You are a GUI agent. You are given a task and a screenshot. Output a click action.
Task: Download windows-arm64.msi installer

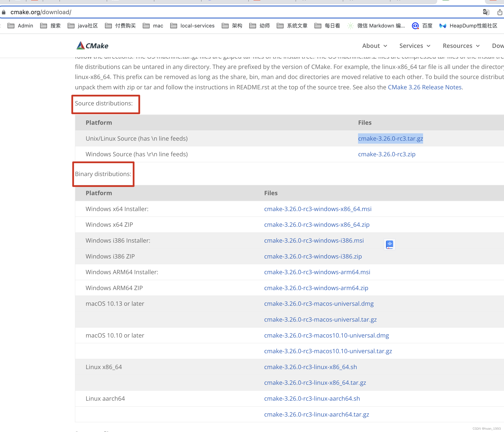coord(317,272)
